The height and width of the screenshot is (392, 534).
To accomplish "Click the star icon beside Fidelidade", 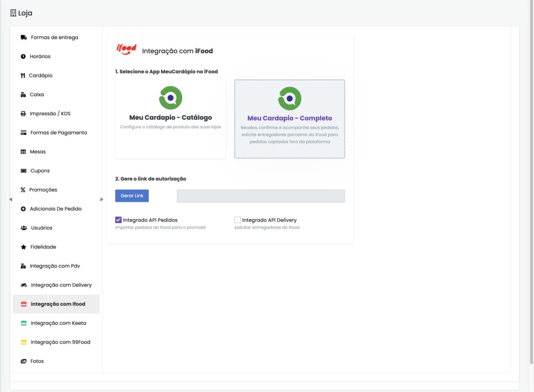I will [23, 247].
